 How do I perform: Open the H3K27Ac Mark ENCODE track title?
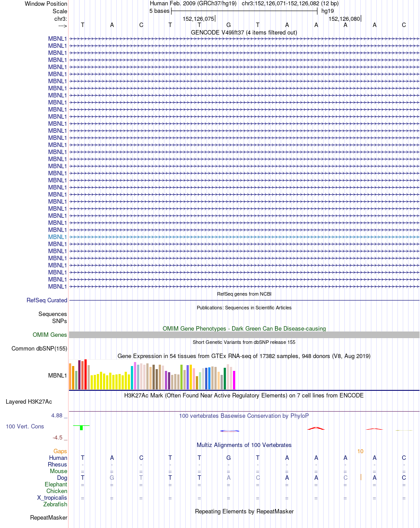(244, 396)
